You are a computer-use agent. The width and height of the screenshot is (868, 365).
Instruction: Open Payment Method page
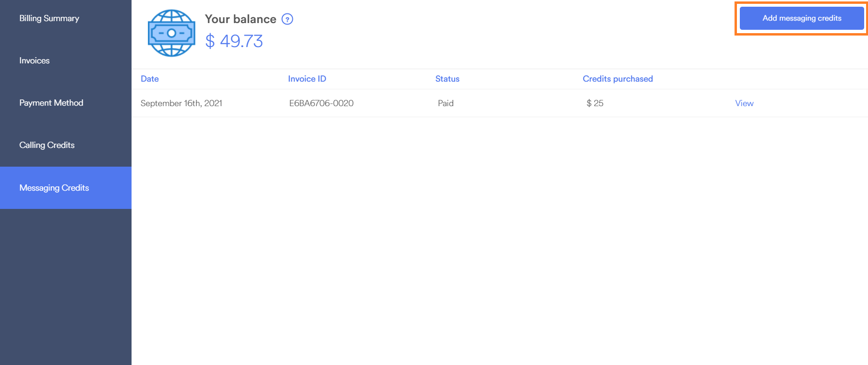point(51,103)
